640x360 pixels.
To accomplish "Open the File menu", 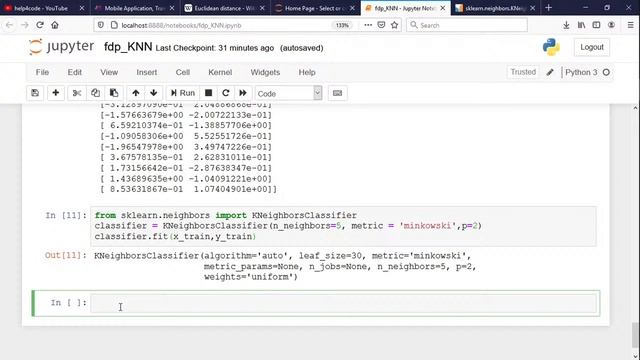I will tap(42, 72).
